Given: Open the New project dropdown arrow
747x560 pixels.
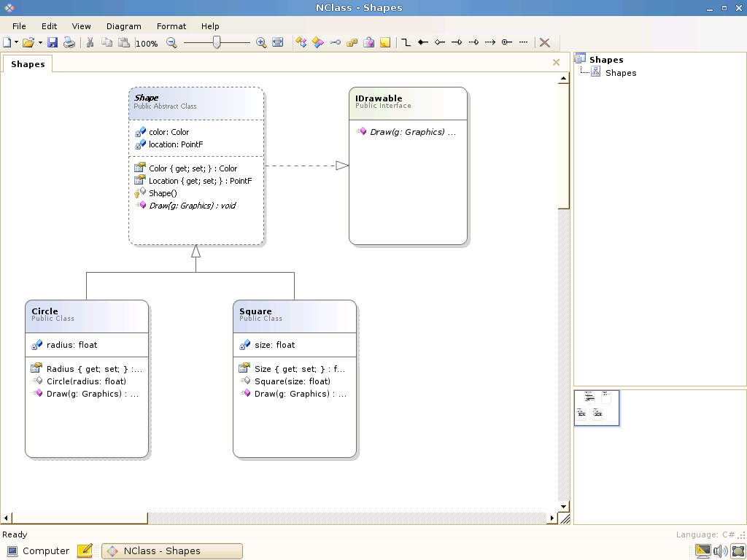Looking at the screenshot, I should tap(16, 42).
